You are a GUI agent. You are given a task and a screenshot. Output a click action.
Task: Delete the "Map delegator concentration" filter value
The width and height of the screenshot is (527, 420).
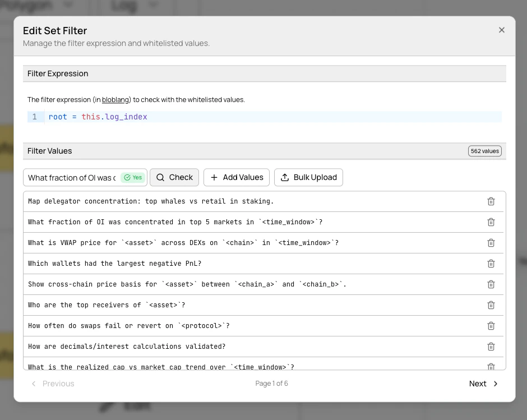[x=491, y=201]
